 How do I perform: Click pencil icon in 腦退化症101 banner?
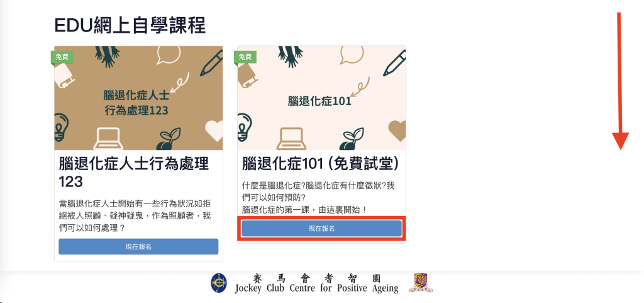point(394,62)
